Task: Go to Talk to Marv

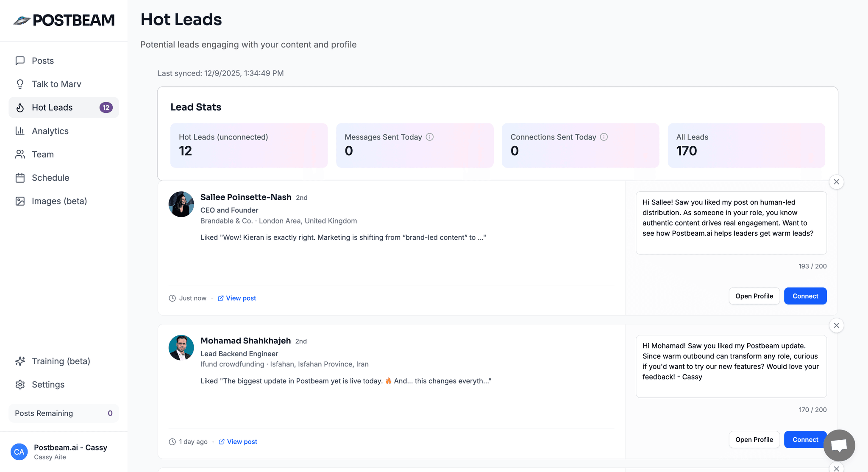Action: click(x=56, y=84)
